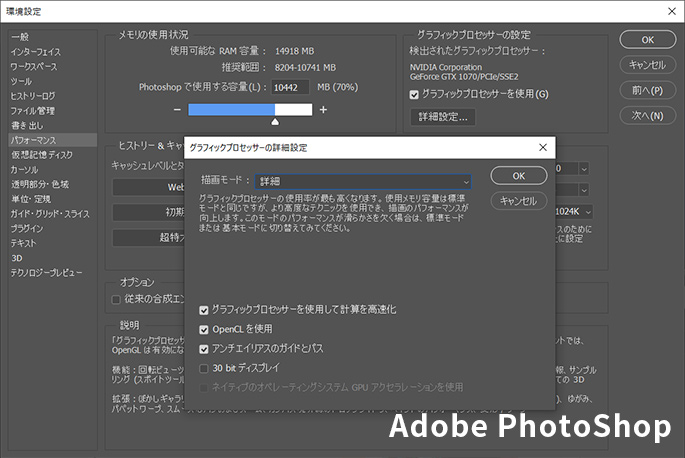Toggle グラフィックプロセッサーを使用 (G) checkbox
The image size is (685, 458).
(414, 95)
